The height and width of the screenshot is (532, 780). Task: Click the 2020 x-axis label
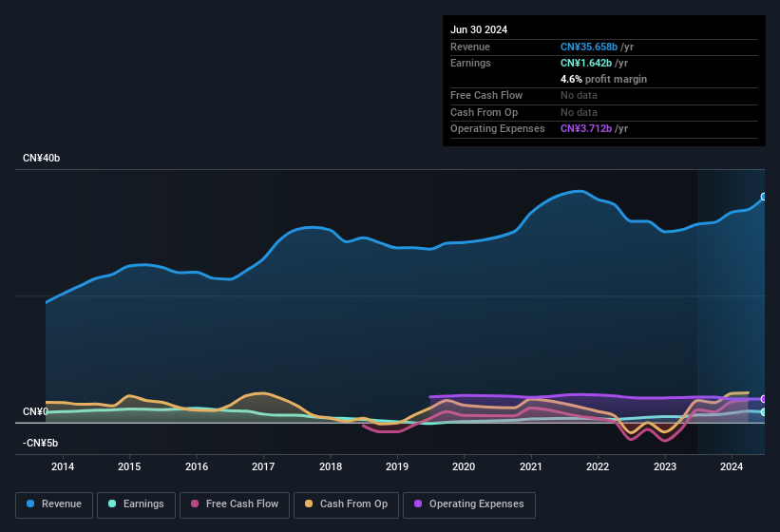tap(464, 466)
